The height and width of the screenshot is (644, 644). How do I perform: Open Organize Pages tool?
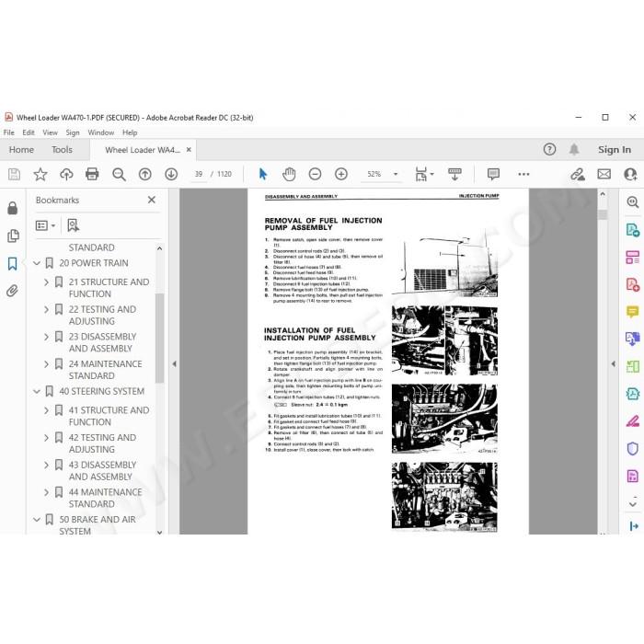[633, 257]
